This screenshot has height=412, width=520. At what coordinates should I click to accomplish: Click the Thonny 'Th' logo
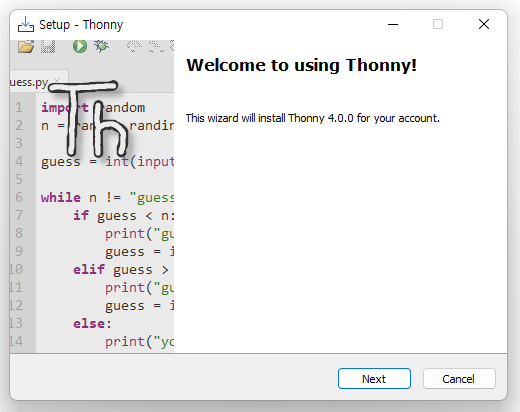(89, 119)
